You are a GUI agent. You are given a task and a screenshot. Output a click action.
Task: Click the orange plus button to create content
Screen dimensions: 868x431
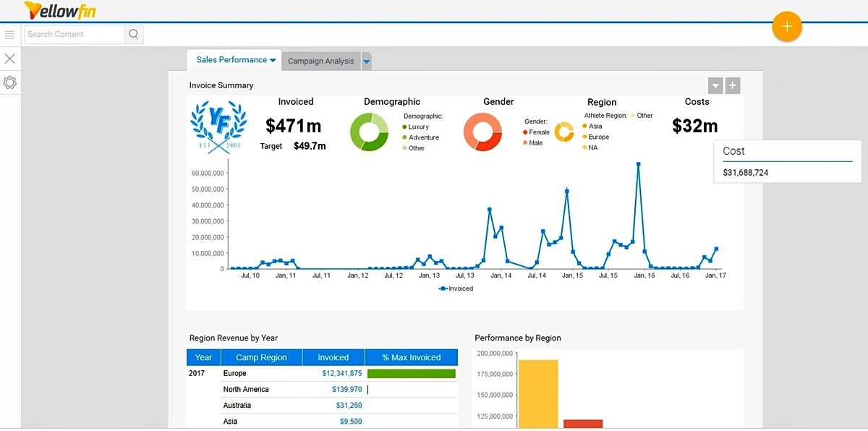[786, 26]
